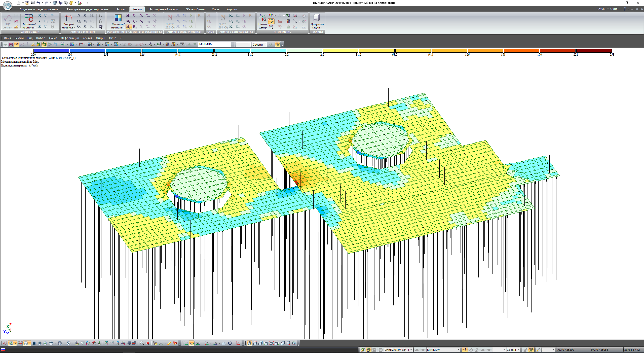Click the save icon in quick access
This screenshot has width=644, height=353.
[32, 3]
